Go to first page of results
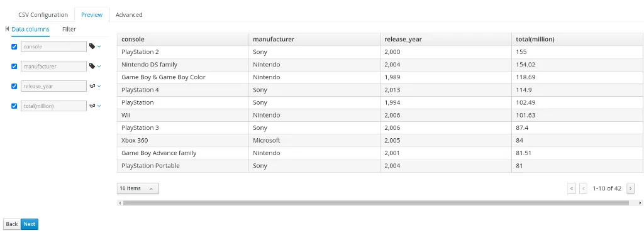Viewport: 644px width, 233px height. click(x=571, y=188)
